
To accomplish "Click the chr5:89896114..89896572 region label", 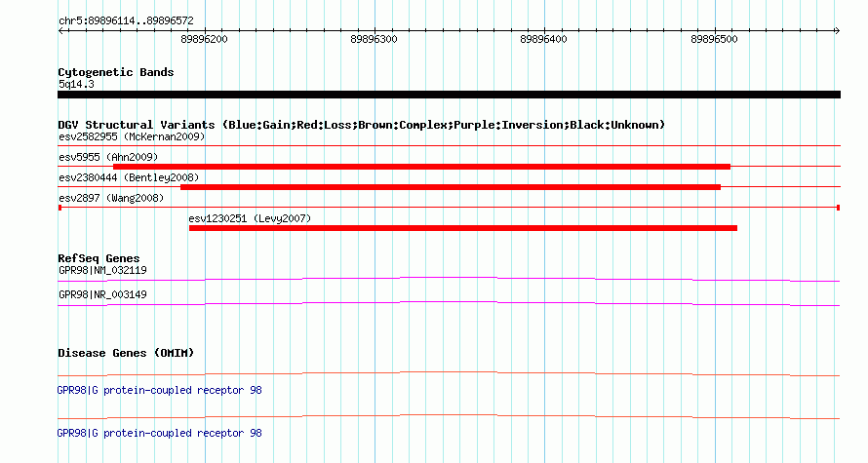I will (x=126, y=21).
